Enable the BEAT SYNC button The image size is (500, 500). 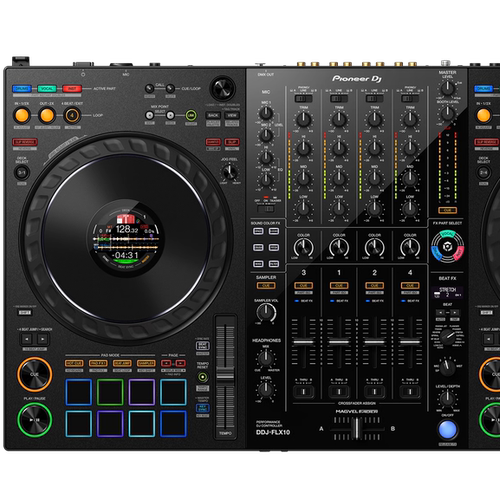[x=202, y=346]
